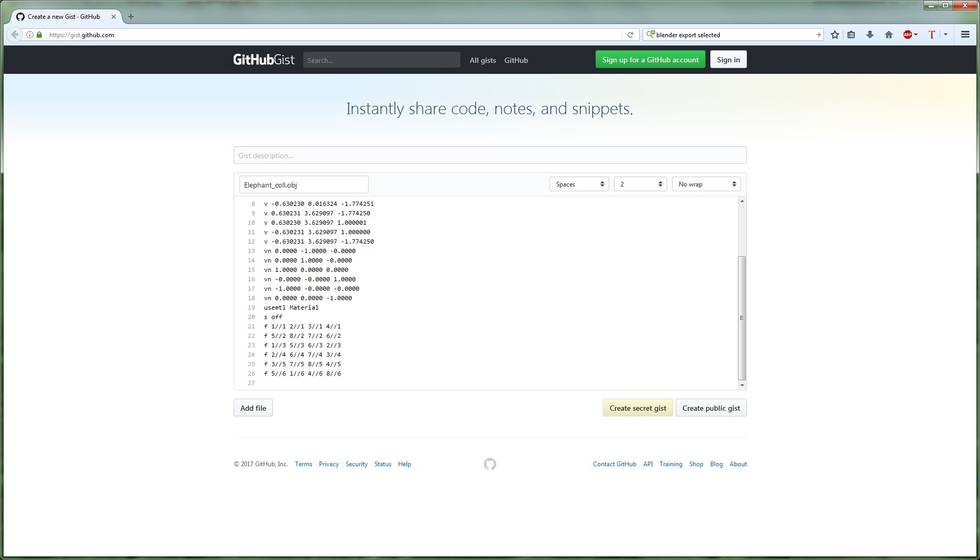
Task: Open the API footer link
Action: tap(648, 464)
